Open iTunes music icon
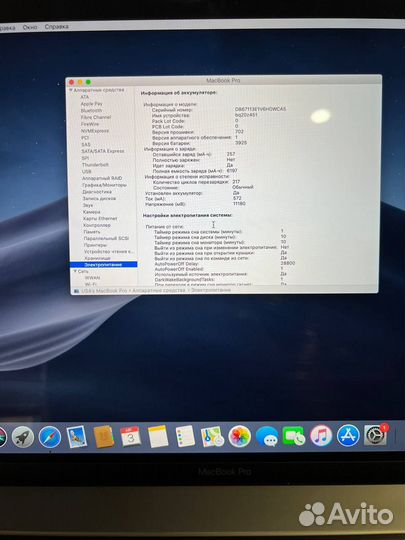405x540 pixels. point(321,436)
